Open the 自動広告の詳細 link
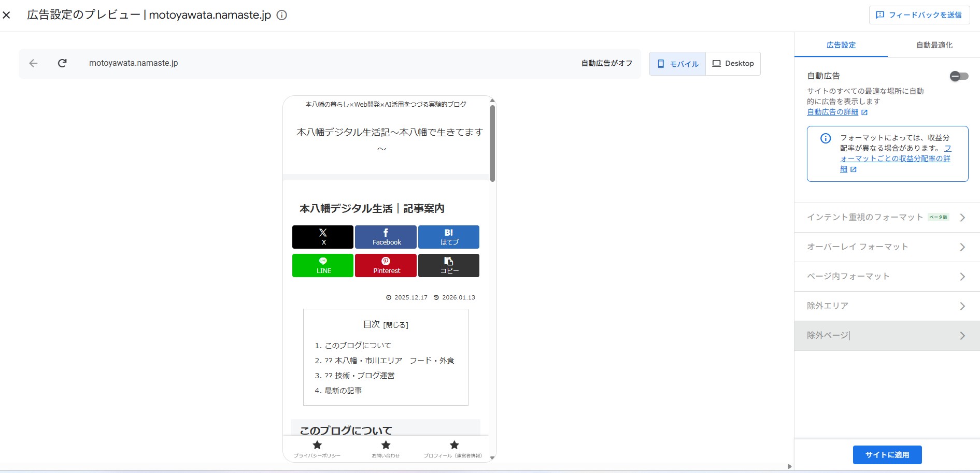The width and height of the screenshot is (980, 473). [x=832, y=112]
